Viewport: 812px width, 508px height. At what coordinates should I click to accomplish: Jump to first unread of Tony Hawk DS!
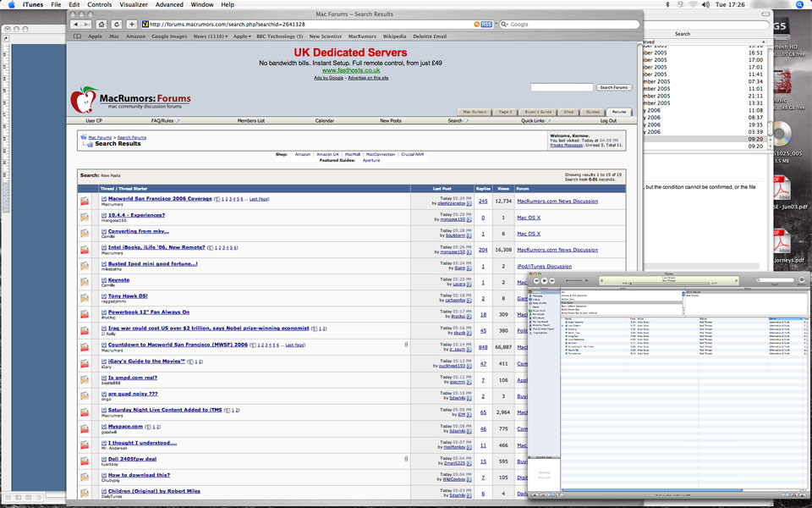[x=104, y=296]
